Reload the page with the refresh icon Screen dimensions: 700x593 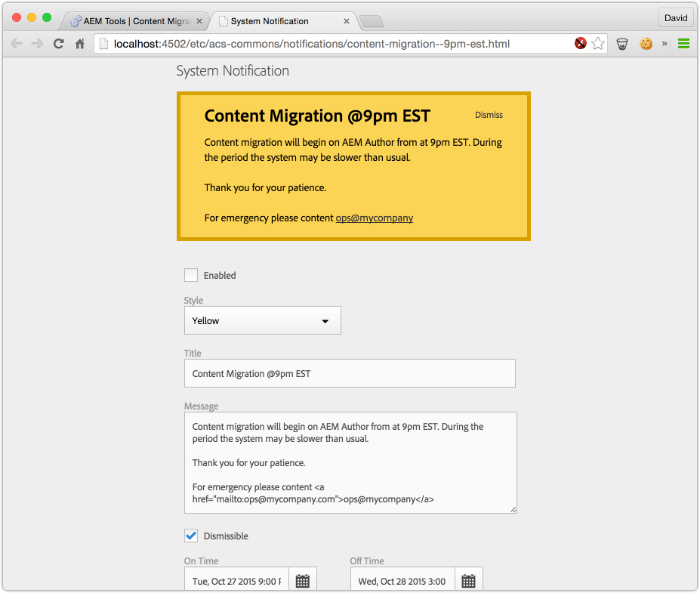(x=58, y=44)
